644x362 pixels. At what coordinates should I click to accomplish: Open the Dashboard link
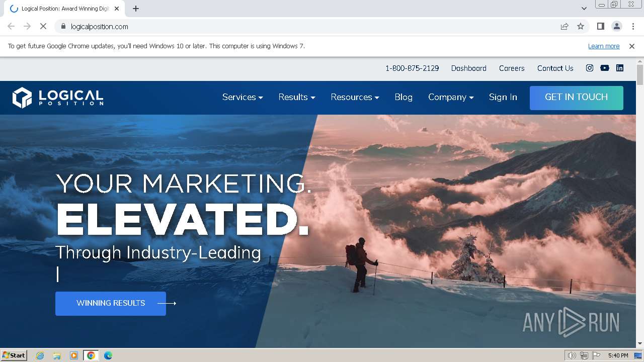[x=469, y=68]
